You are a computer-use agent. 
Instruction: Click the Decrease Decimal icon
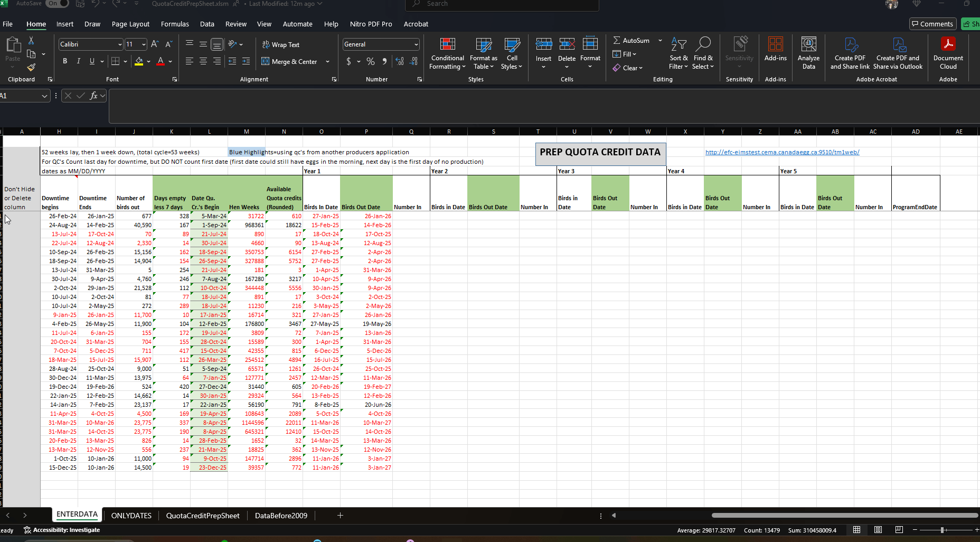tap(414, 61)
